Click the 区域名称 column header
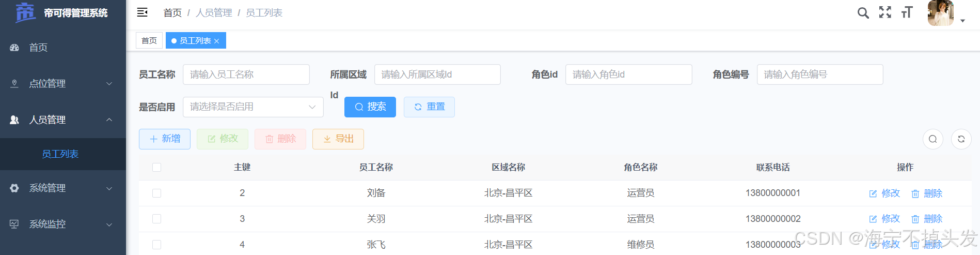 click(509, 168)
